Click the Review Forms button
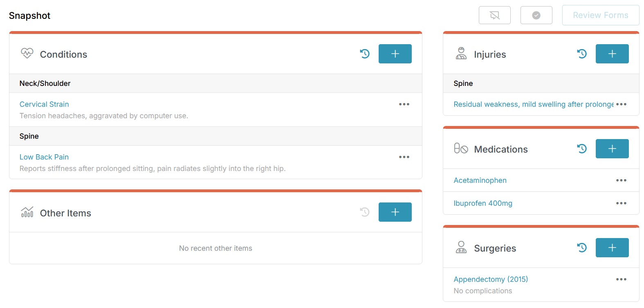This screenshot has width=644, height=308. (601, 15)
